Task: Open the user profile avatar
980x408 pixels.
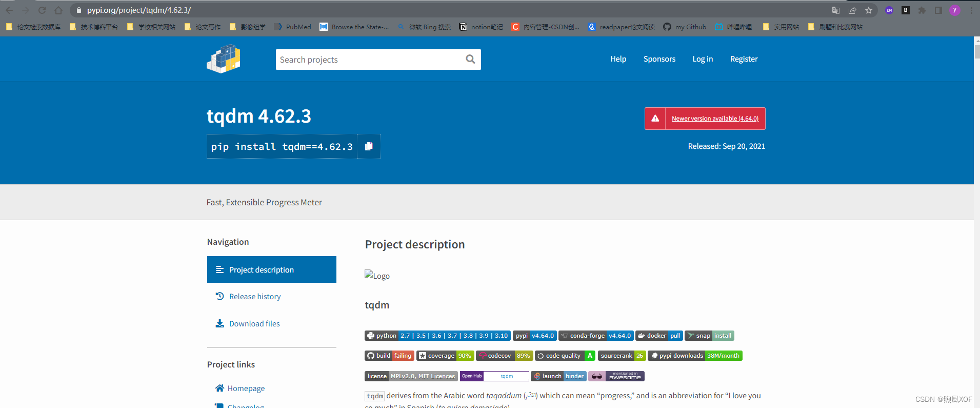Action: (x=955, y=10)
